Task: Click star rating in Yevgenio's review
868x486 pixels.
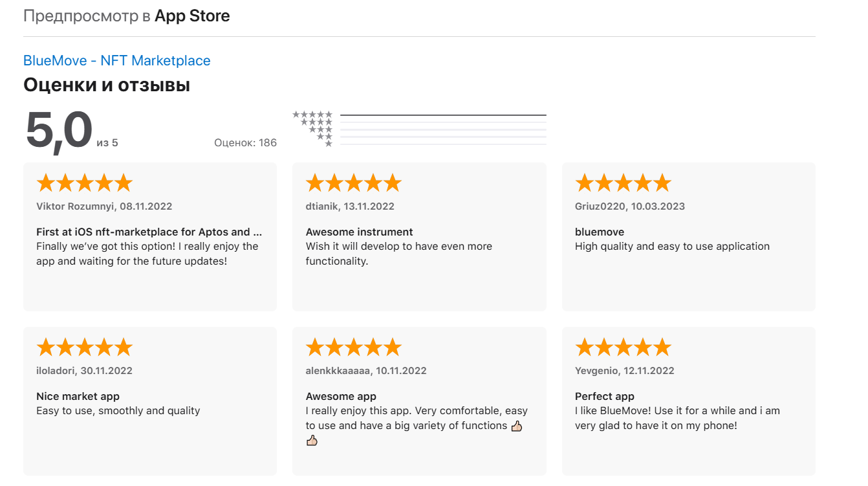Action: (623, 348)
